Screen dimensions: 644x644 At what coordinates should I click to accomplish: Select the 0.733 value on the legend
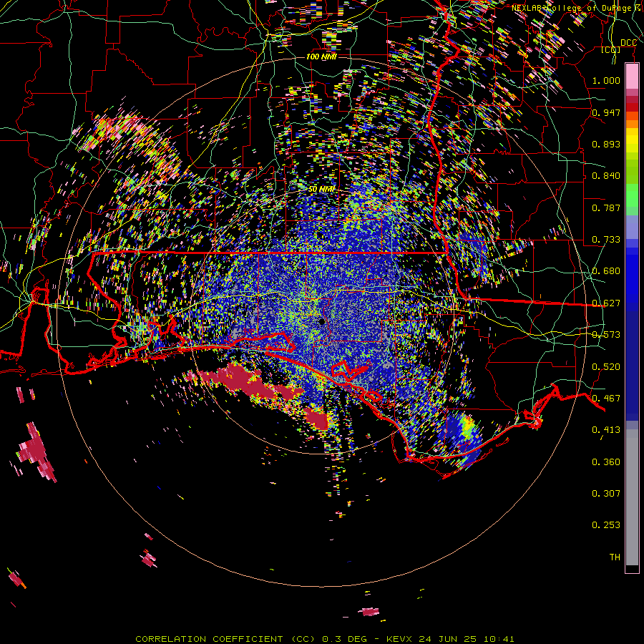coord(606,240)
